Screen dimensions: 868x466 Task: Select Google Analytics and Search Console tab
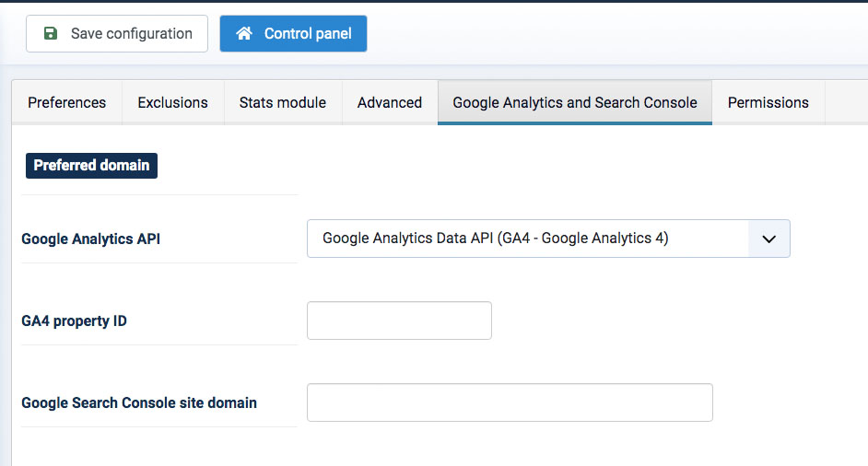point(574,102)
